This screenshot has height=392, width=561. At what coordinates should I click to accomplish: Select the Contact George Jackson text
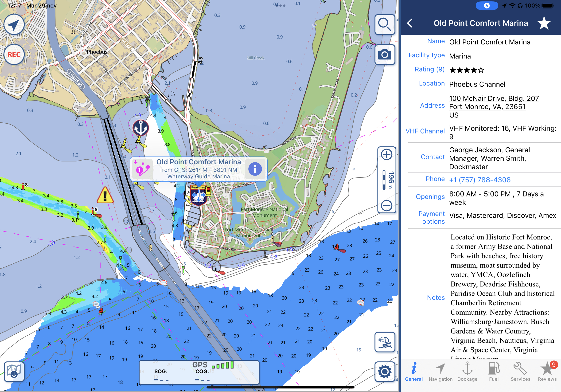(x=490, y=158)
